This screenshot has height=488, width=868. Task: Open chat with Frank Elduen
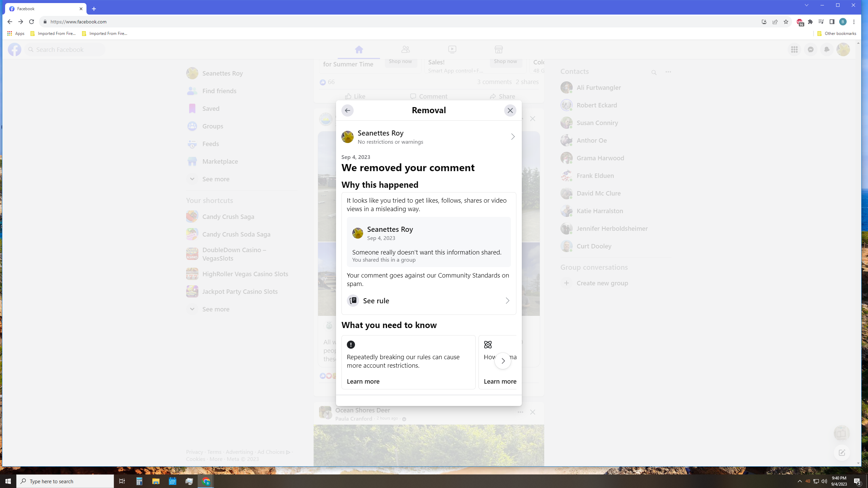pyautogui.click(x=616, y=176)
